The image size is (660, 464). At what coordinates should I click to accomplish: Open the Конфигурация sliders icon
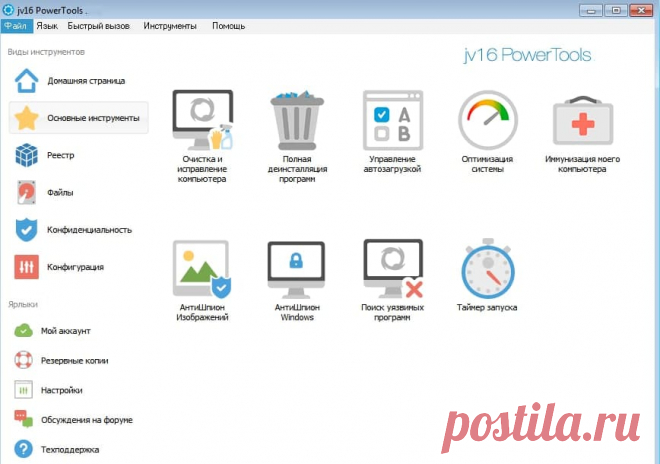coord(27,267)
